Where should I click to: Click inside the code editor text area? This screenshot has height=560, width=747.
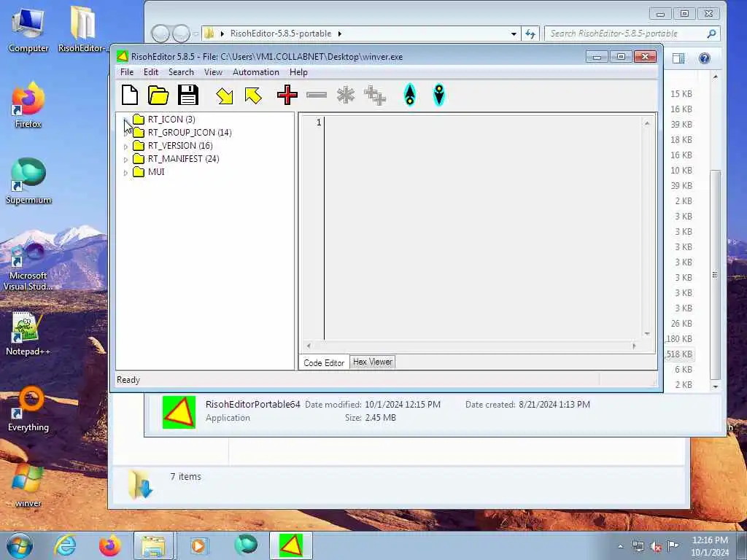[482, 228]
